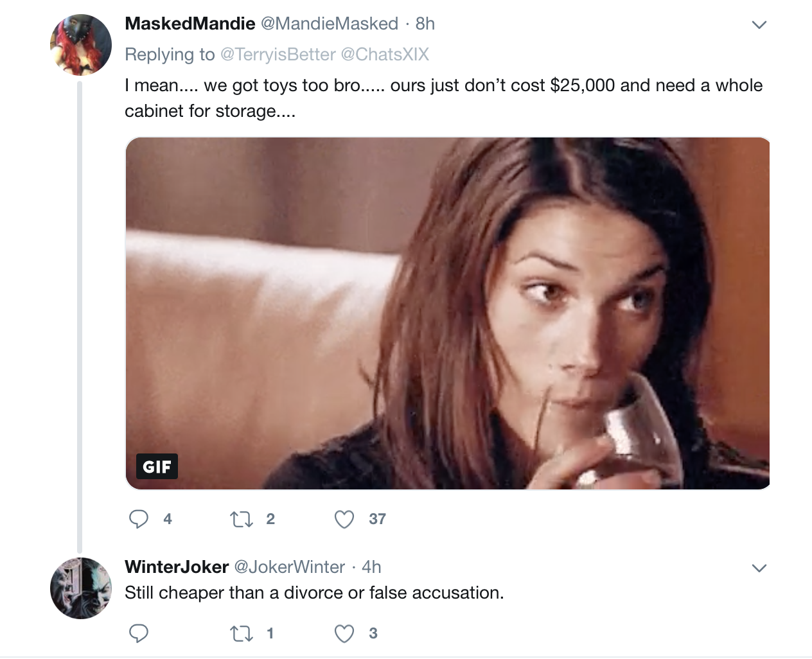Like WinterJoker's tweet with the heart

(344, 633)
